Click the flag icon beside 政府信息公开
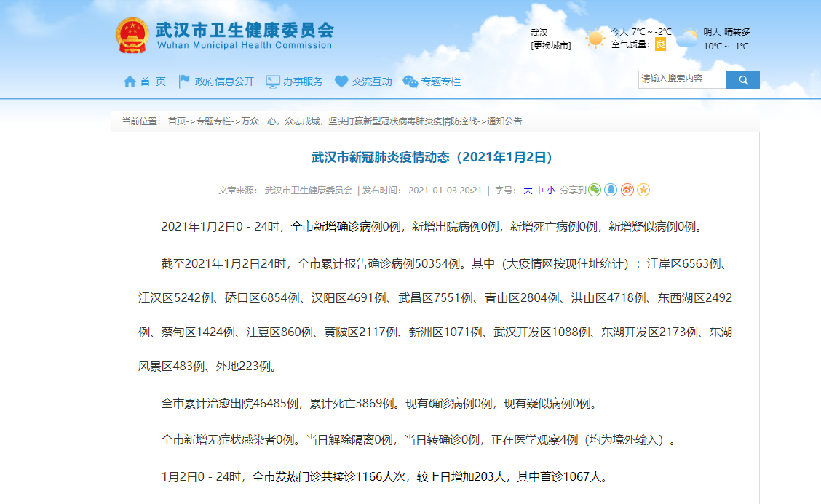821x504 pixels. (x=183, y=81)
